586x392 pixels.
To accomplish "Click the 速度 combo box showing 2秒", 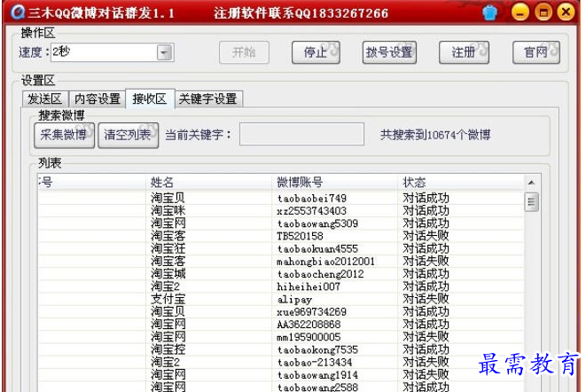I will [112, 52].
